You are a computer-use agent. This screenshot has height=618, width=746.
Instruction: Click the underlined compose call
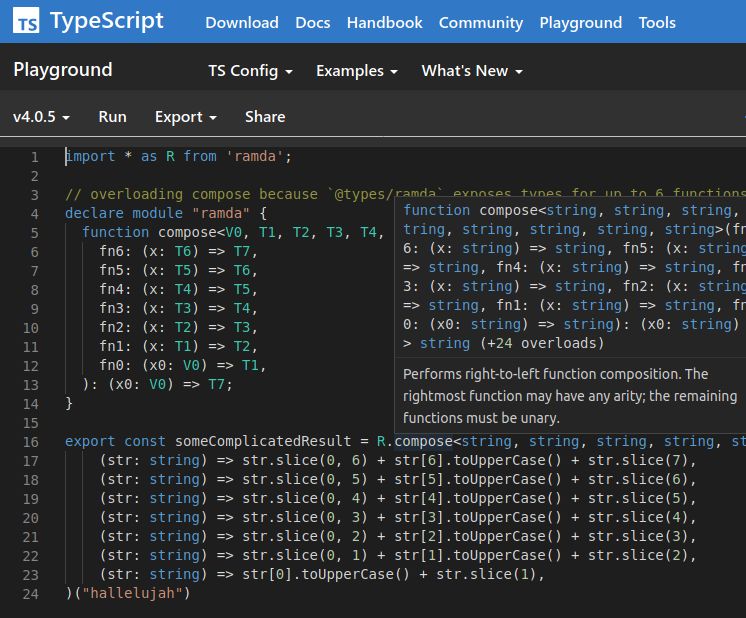423,441
